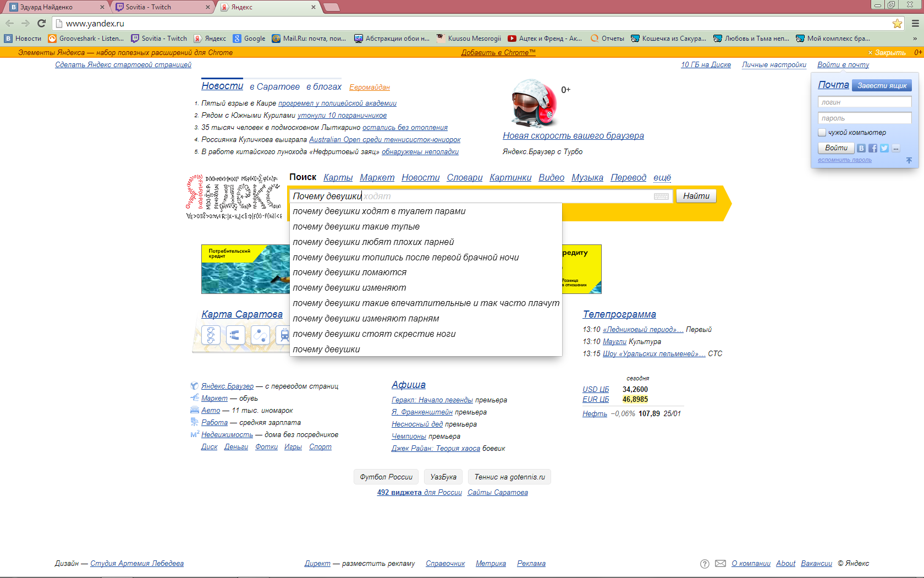Open the 'Добавить в Chrome' link
This screenshot has height=578, width=924.
[x=498, y=53]
